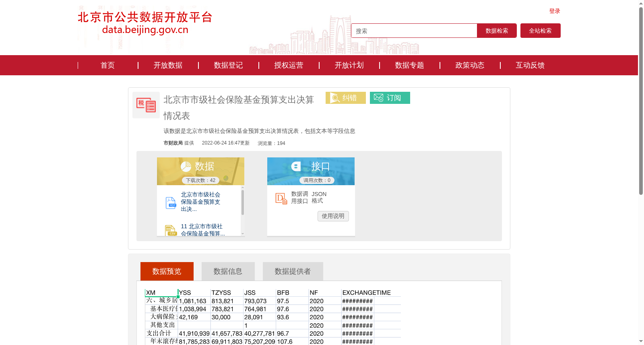This screenshot has height=345, width=644.
Task: Click the page scrollbar down arrow
Action: pos(641,341)
